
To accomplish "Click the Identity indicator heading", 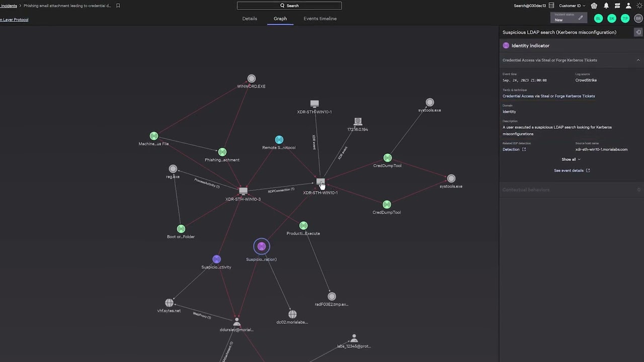I will [530, 46].
